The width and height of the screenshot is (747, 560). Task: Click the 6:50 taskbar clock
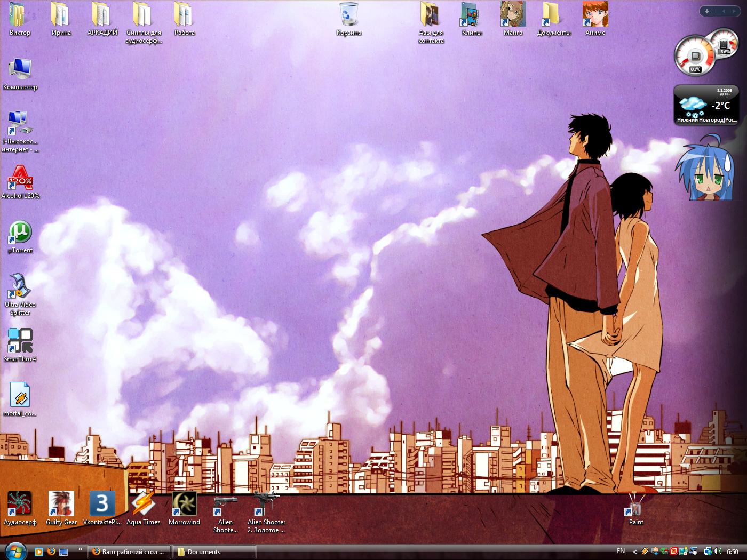(x=733, y=551)
